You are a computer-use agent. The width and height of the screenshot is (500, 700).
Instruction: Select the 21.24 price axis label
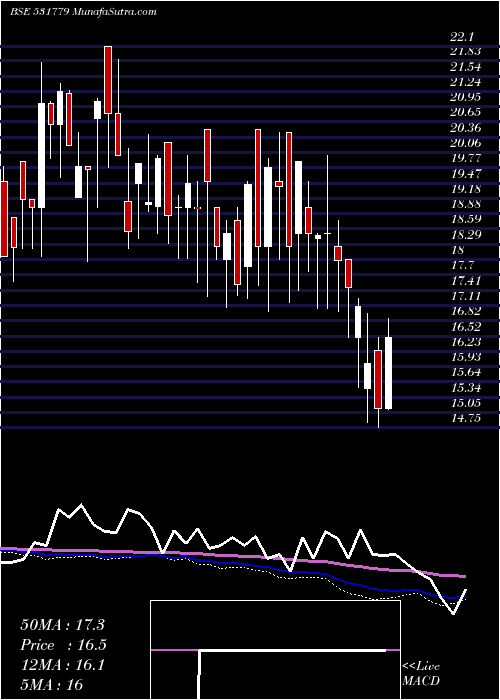465,83
